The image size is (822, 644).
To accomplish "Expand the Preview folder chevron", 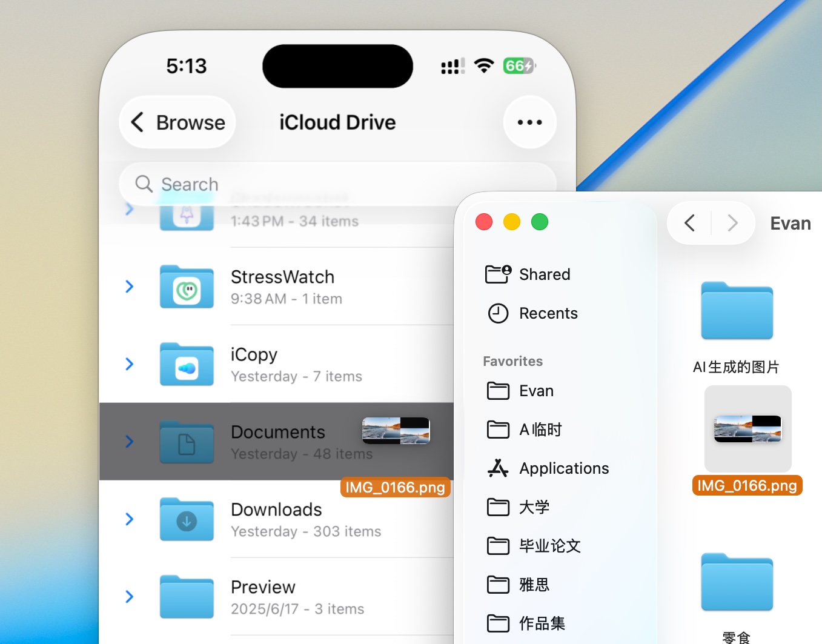I will [x=129, y=597].
